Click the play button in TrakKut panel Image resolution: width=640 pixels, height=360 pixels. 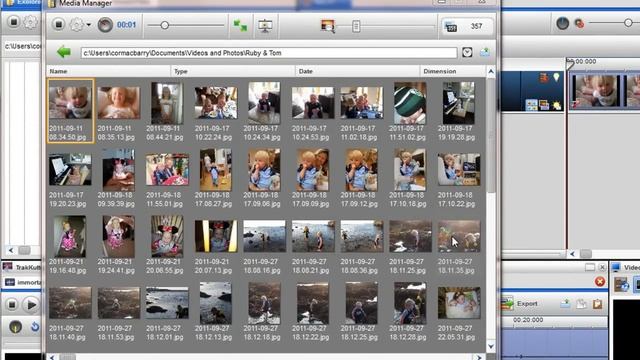(x=31, y=304)
